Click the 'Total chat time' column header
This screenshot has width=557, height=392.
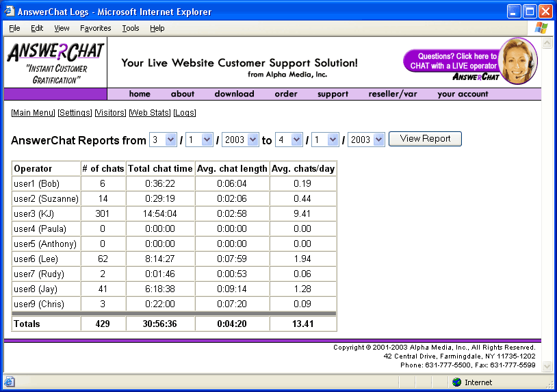pyautogui.click(x=160, y=169)
